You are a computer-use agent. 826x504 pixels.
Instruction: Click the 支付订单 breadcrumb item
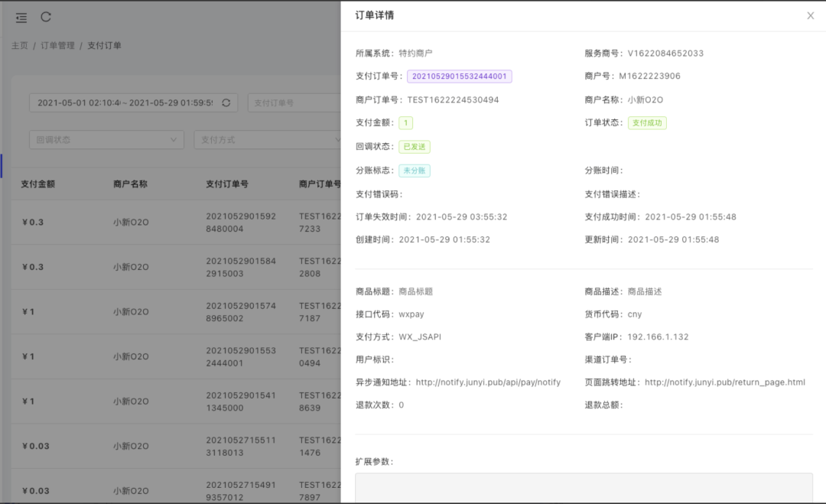(x=104, y=46)
